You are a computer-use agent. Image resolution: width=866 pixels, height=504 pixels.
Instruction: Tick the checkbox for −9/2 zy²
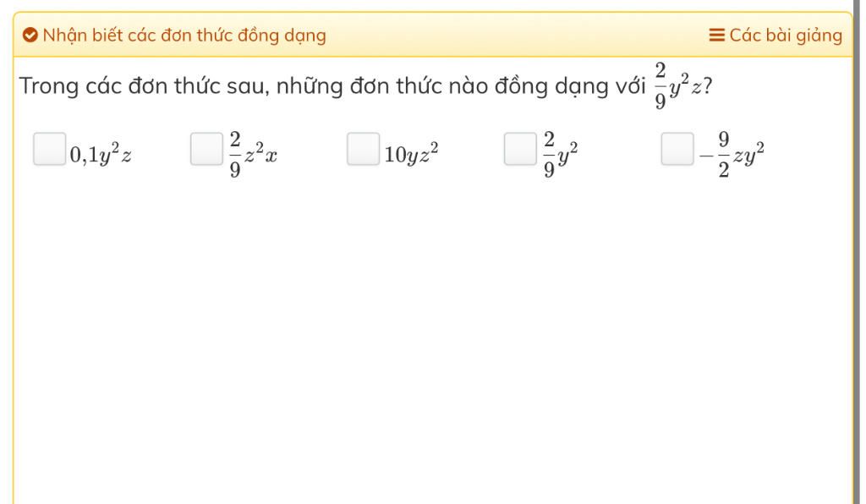pyautogui.click(x=677, y=149)
